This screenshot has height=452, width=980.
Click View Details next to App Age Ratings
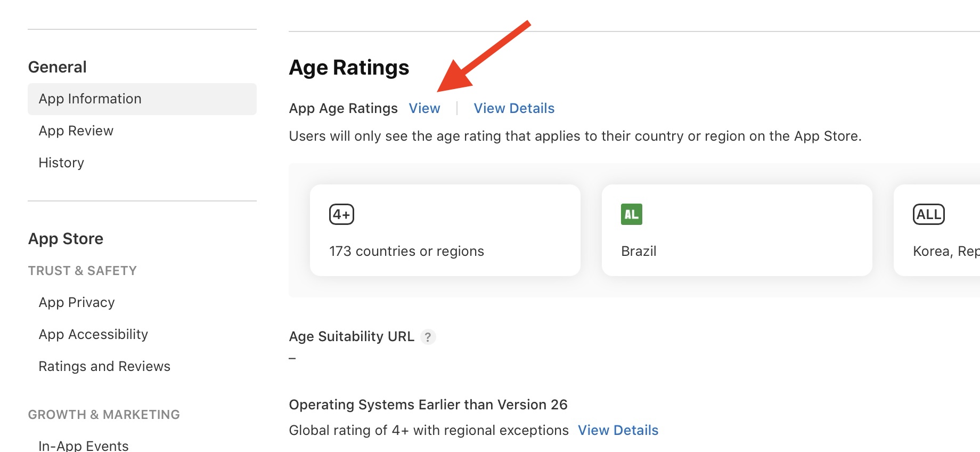[514, 109]
